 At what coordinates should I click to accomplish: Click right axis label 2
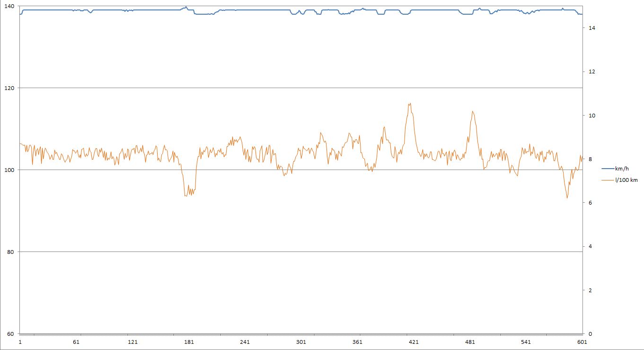coord(590,290)
